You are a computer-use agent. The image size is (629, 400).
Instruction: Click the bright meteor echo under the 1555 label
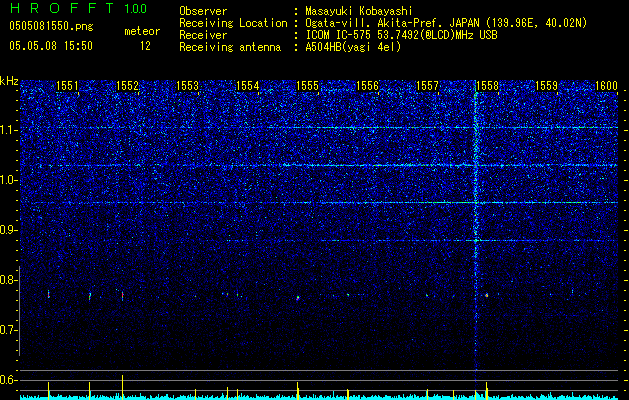click(298, 298)
